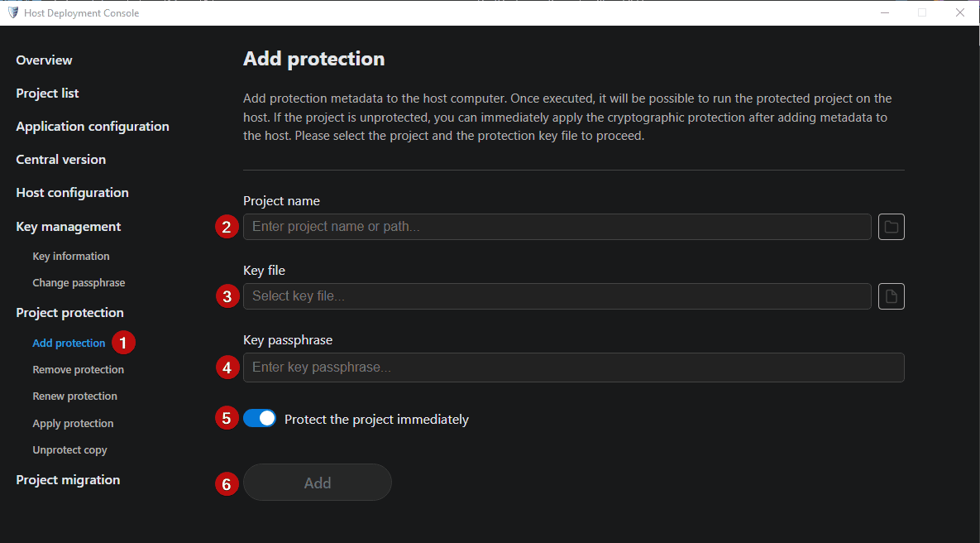Collapse Project protection section
The image size is (980, 543).
(x=70, y=313)
